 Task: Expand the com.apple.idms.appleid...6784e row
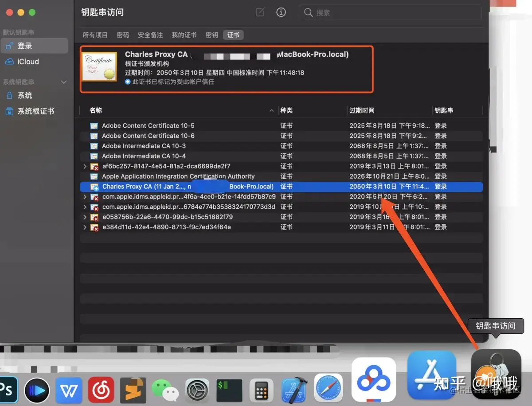click(x=85, y=207)
